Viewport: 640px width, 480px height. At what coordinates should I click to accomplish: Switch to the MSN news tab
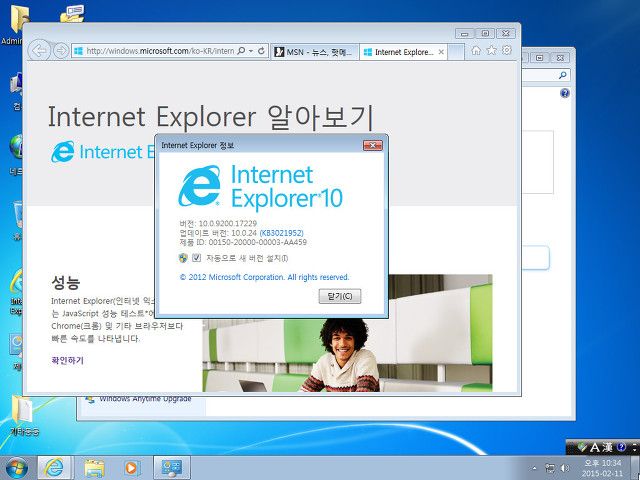pos(314,52)
